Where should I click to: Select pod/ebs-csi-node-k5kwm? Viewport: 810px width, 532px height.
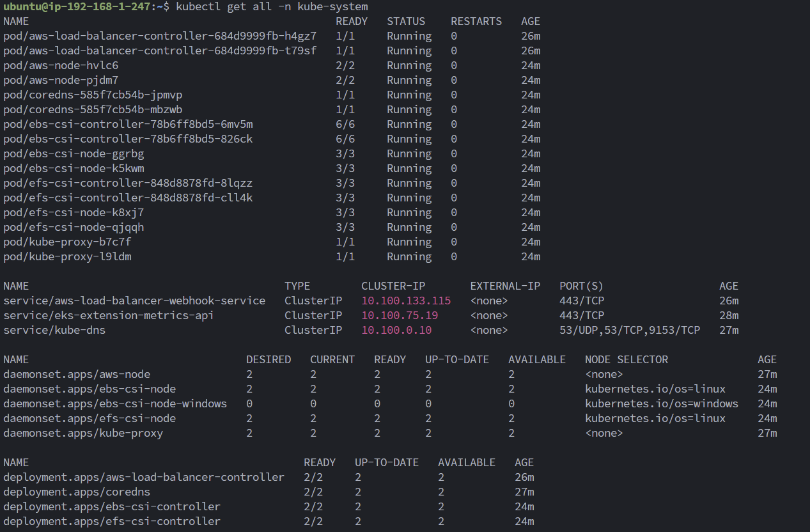74,168
